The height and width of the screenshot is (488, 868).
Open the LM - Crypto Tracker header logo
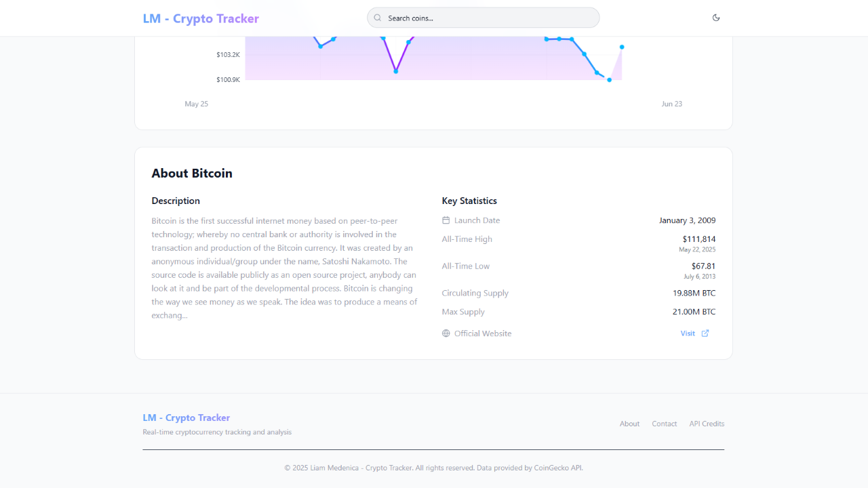pos(201,18)
